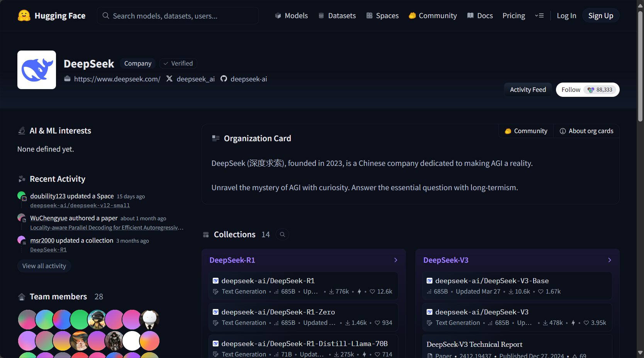Open deepseek-ai/DeepSeek-V3 model card
The image size is (644, 358).
[517, 317]
